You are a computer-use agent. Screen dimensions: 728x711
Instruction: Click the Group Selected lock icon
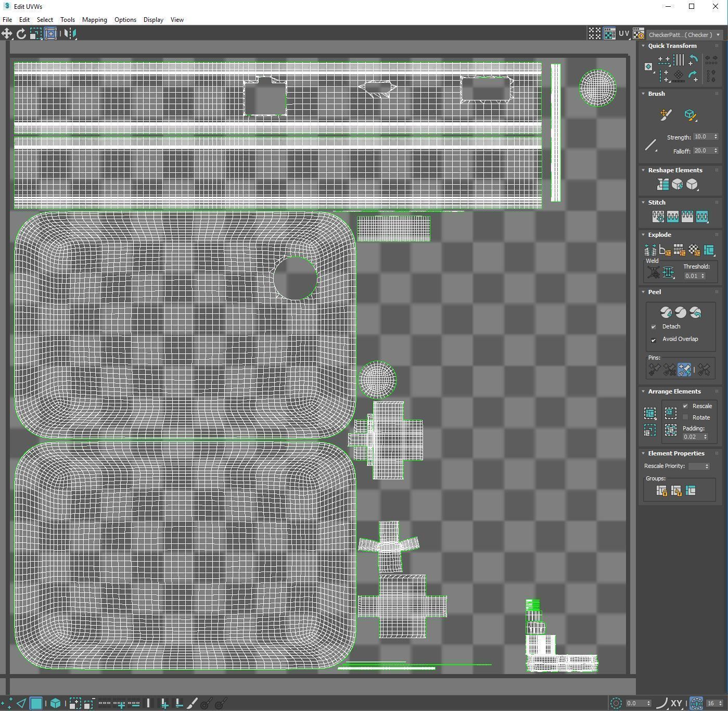(x=661, y=491)
